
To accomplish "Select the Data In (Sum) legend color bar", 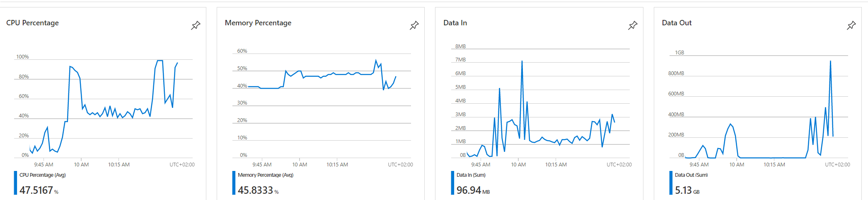I will (452, 183).
